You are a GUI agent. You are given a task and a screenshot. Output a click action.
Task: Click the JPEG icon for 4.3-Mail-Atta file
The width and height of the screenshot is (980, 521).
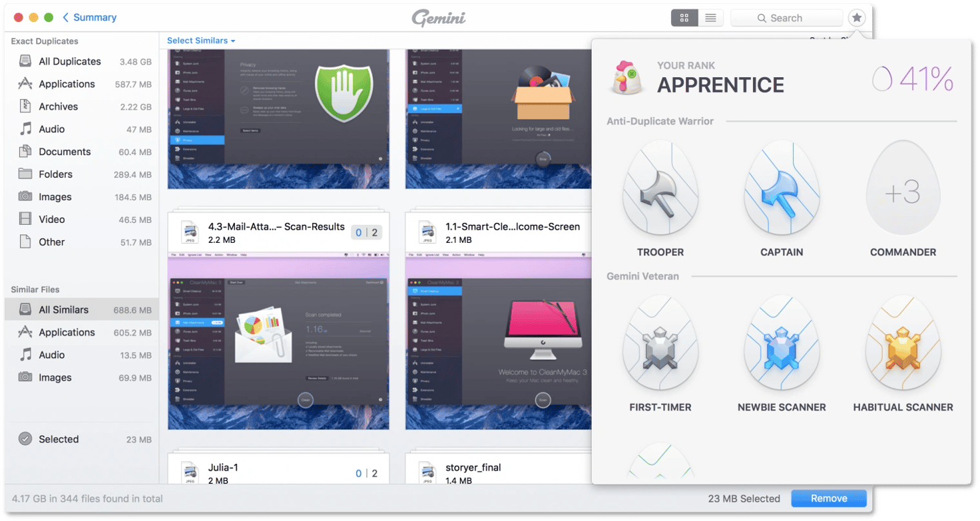[x=190, y=232]
